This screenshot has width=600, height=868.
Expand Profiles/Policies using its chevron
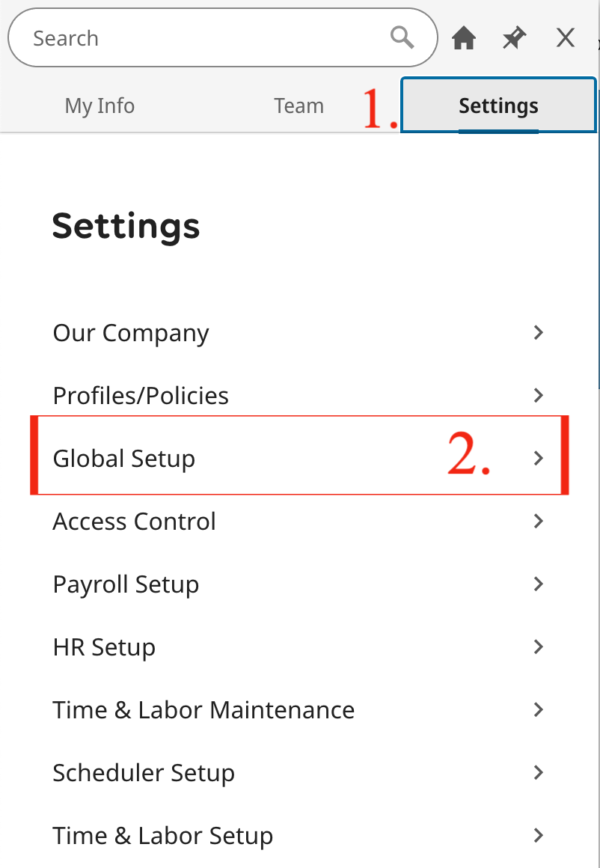pyautogui.click(x=538, y=395)
